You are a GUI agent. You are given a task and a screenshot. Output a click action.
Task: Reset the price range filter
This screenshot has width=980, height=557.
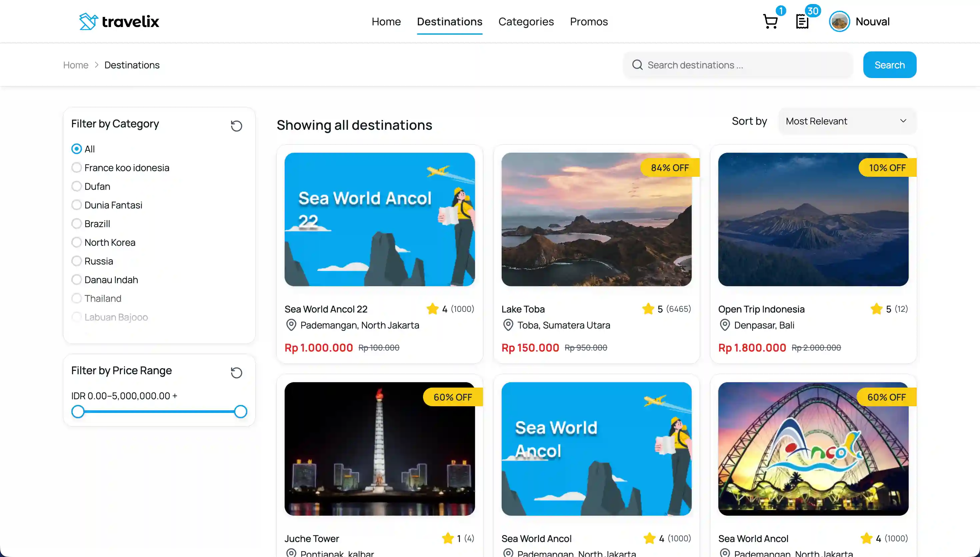237,373
